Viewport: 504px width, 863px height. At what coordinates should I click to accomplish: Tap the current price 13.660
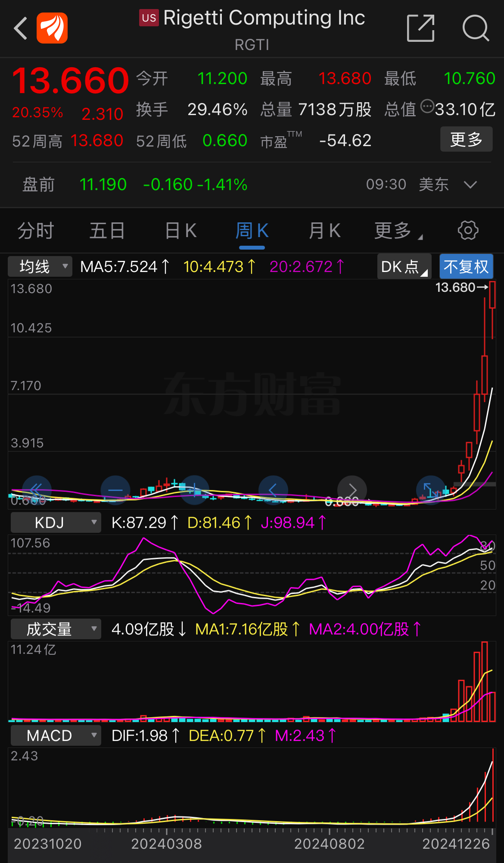coord(70,81)
